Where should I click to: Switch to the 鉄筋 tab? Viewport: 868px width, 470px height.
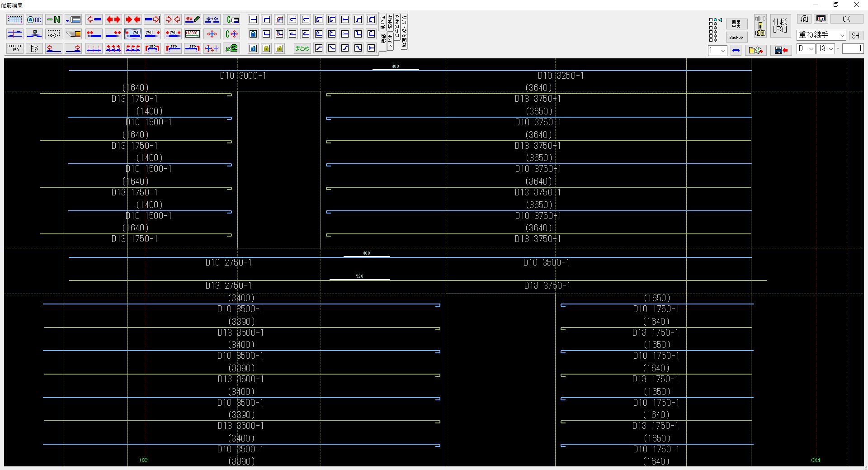pos(383,38)
